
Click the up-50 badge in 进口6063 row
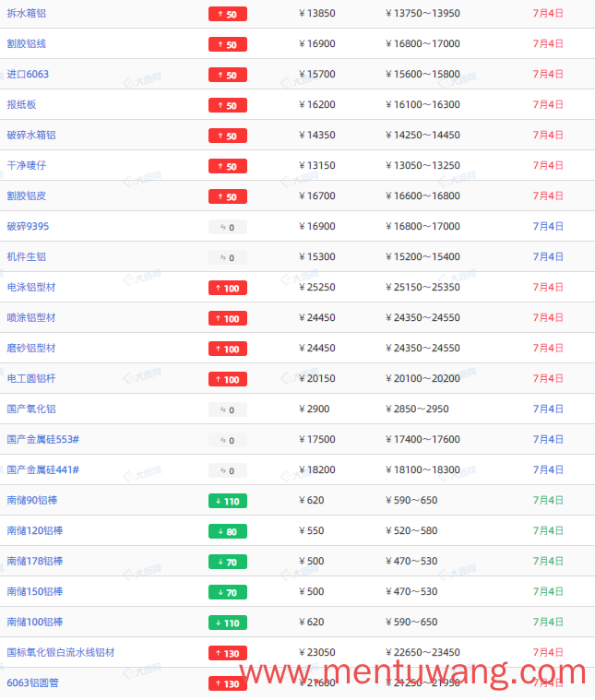click(x=228, y=75)
